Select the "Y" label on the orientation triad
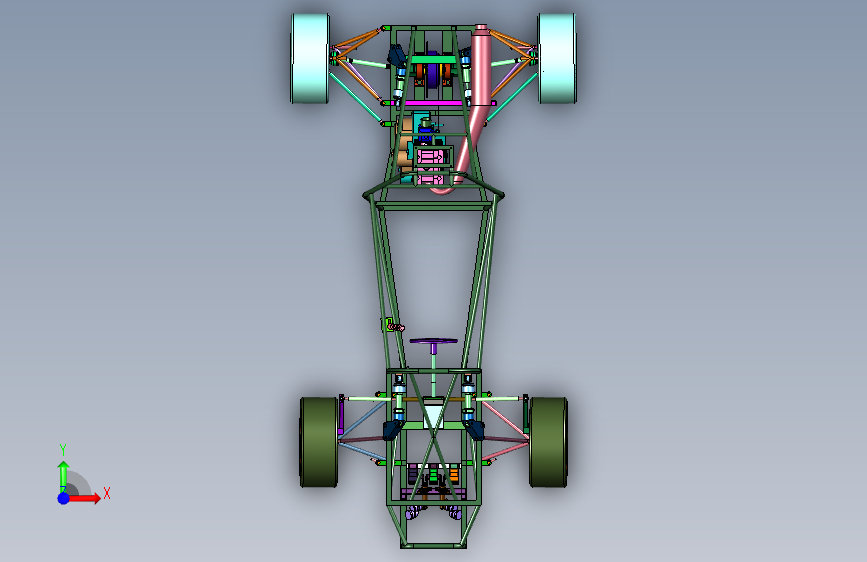Screen dimensions: 867x562 pos(63,450)
